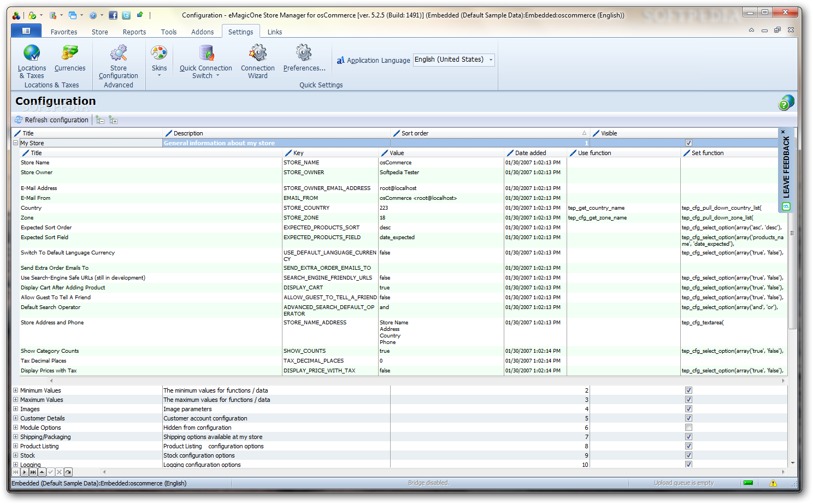Expand the Minimum Values group
Screen dimensions: 813x504
tap(16, 390)
